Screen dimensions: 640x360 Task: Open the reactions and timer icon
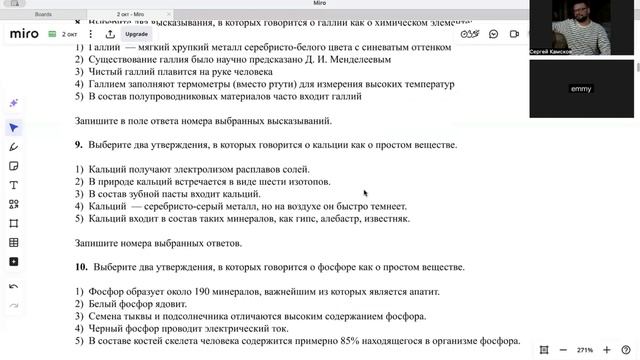tap(470, 34)
